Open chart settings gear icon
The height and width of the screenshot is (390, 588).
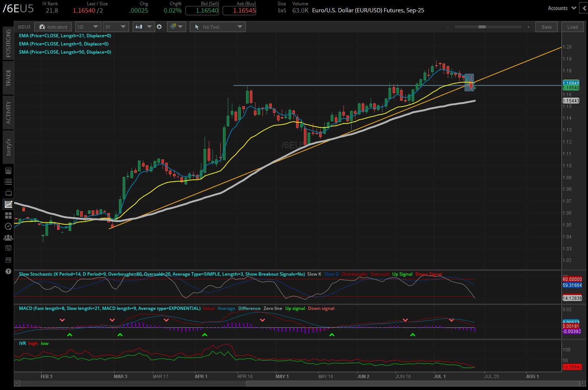[159, 27]
